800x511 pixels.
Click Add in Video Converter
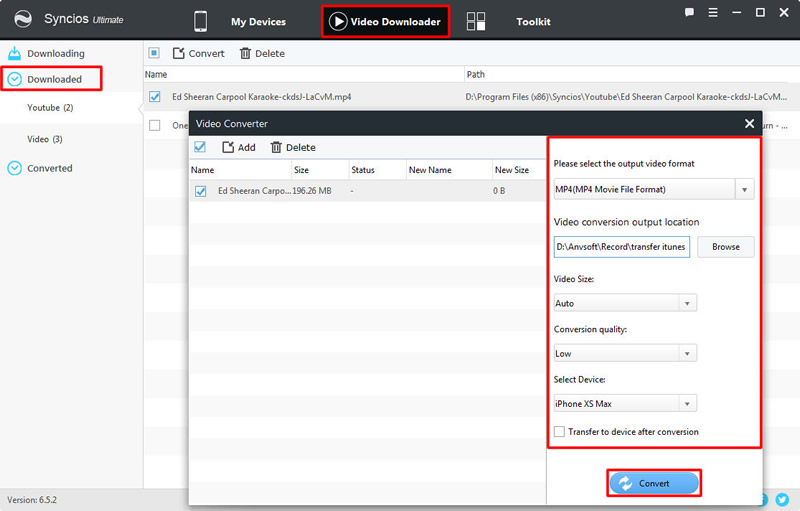239,147
